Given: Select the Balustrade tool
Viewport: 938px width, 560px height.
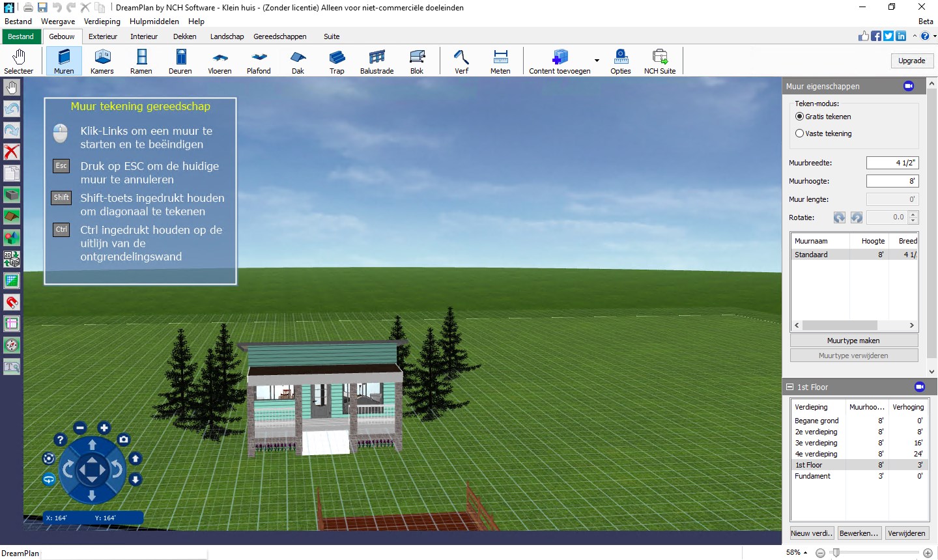Looking at the screenshot, I should tap(377, 61).
